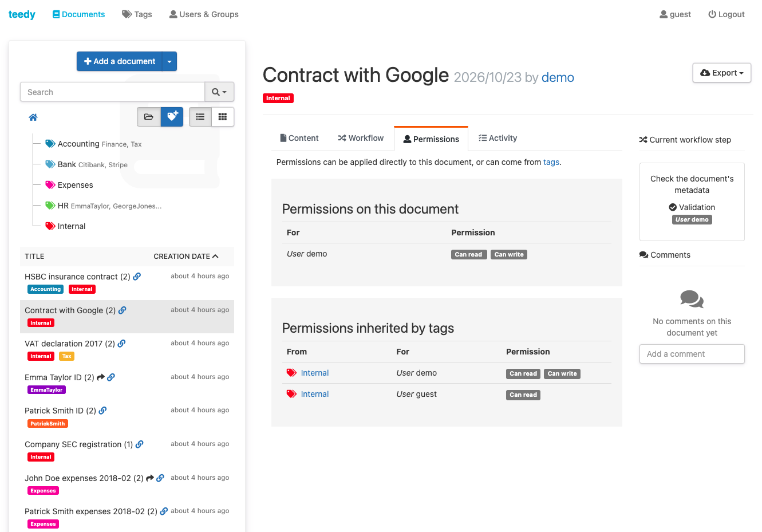Click link icon on VAT declaration 2017
762x532 pixels.
pos(121,344)
